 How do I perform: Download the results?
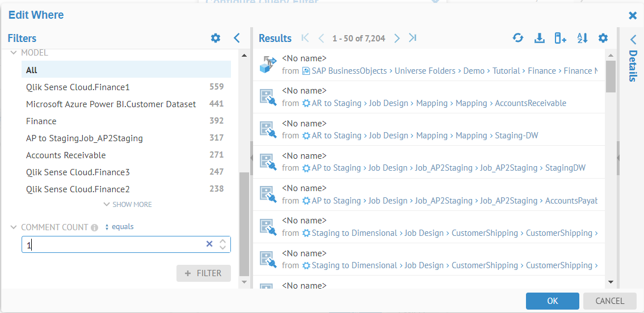pyautogui.click(x=539, y=38)
